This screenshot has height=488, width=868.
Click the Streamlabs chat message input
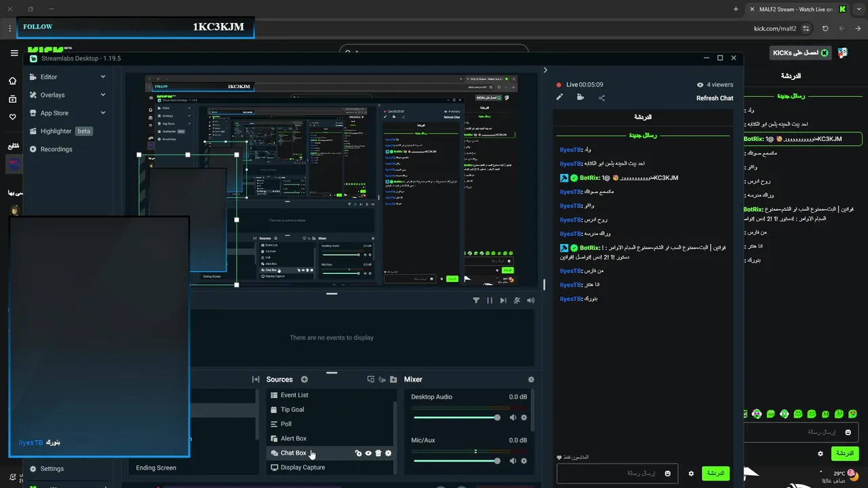(616, 473)
